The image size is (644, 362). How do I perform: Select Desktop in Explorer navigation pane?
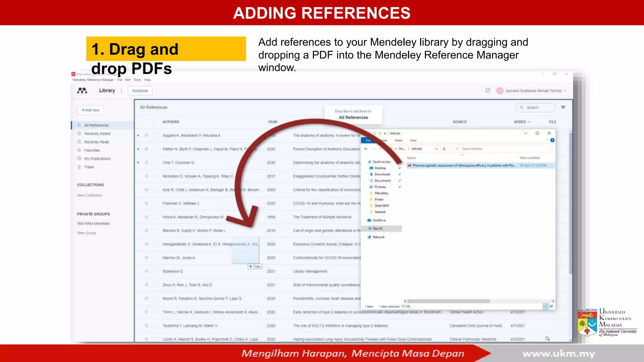coord(378,168)
